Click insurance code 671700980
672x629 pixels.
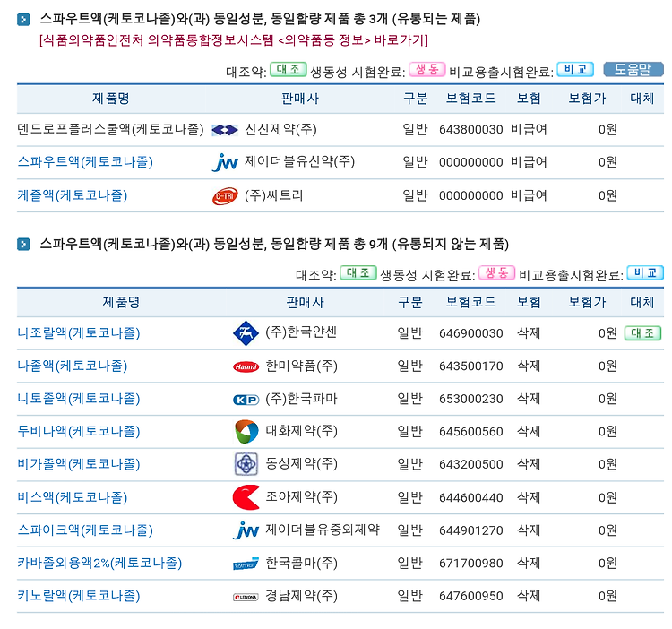click(471, 564)
